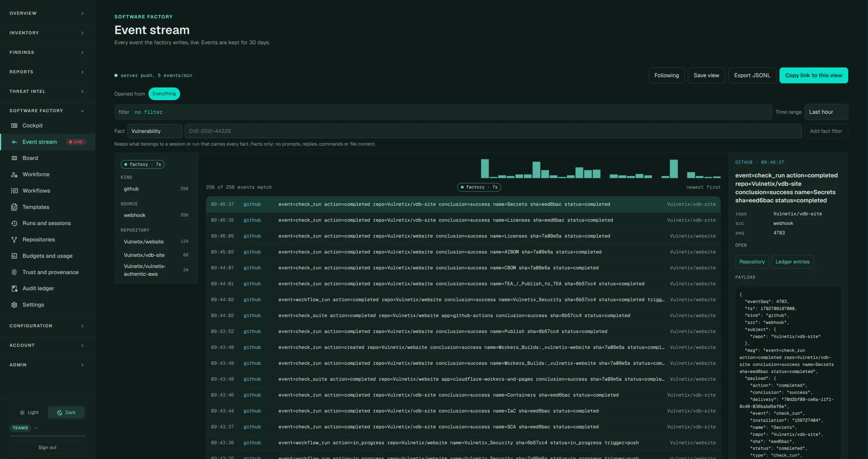Expand the Inventory sidebar section
Image resolution: width=868 pixels, height=459 pixels.
[47, 33]
